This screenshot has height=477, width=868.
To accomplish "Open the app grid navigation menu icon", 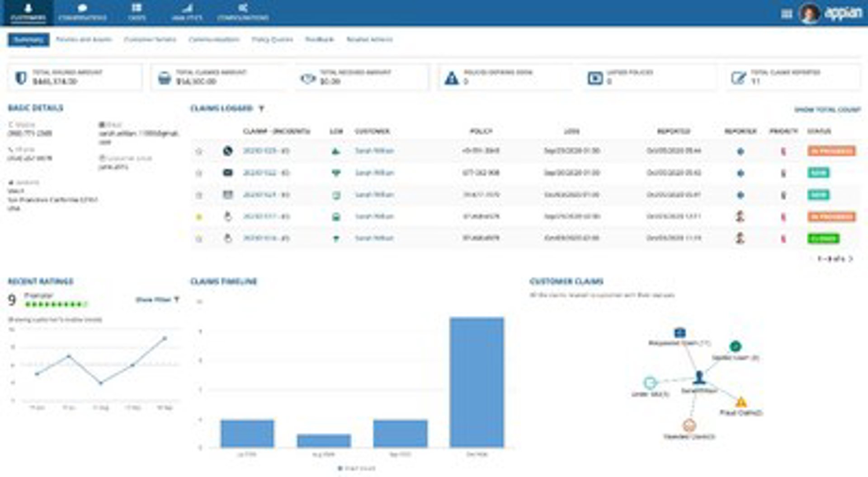I will point(786,14).
